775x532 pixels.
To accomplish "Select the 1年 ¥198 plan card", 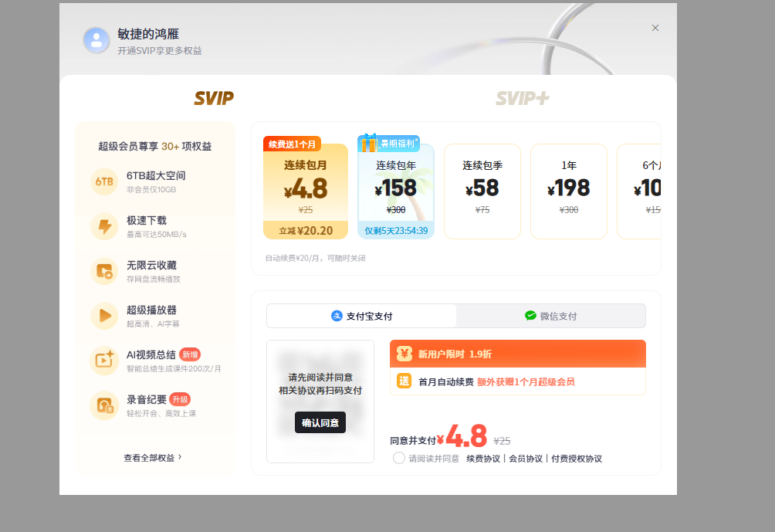I will click(x=569, y=191).
